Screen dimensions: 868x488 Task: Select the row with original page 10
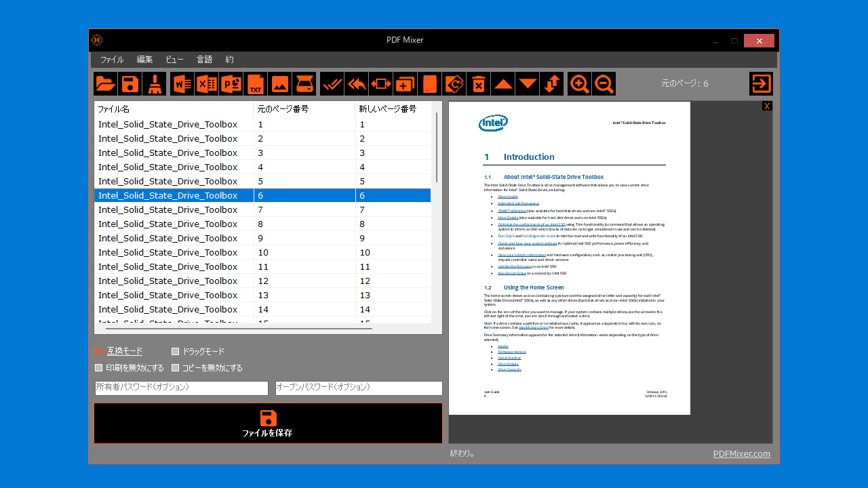(x=262, y=252)
